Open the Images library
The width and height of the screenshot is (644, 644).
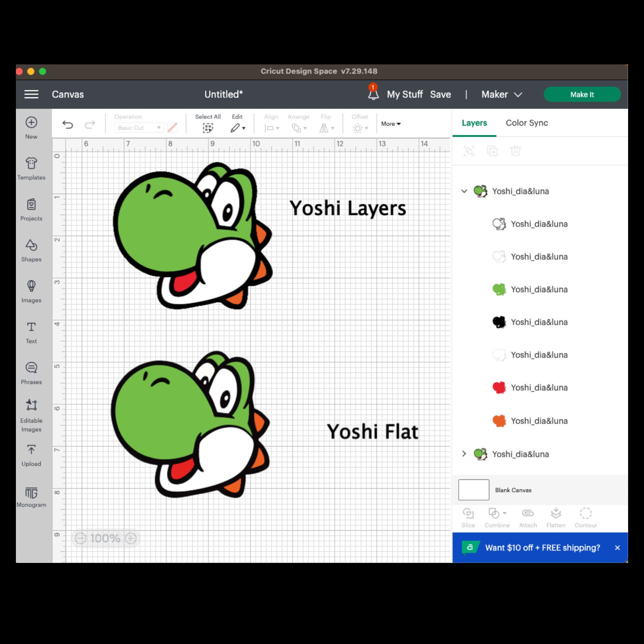point(31,291)
